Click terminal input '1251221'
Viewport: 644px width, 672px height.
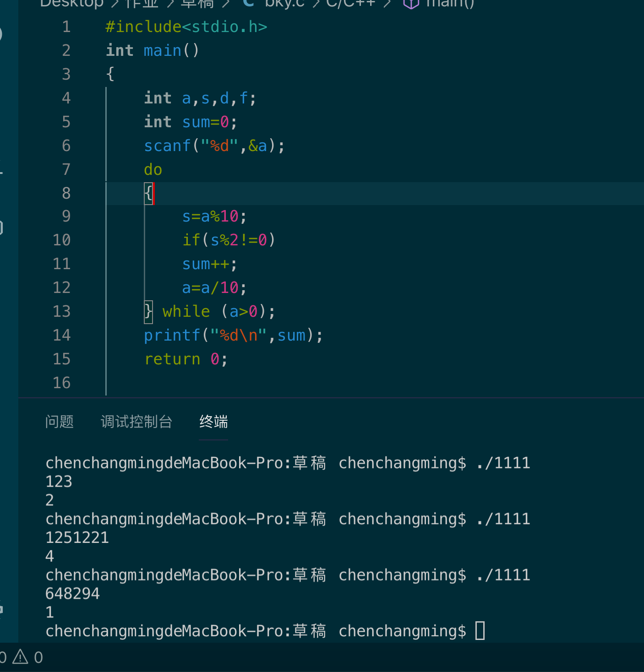pos(77,537)
